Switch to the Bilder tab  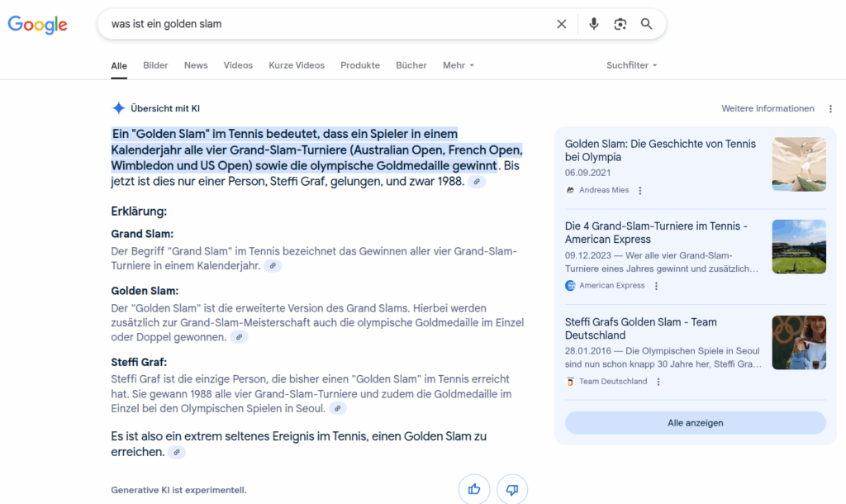coord(155,65)
